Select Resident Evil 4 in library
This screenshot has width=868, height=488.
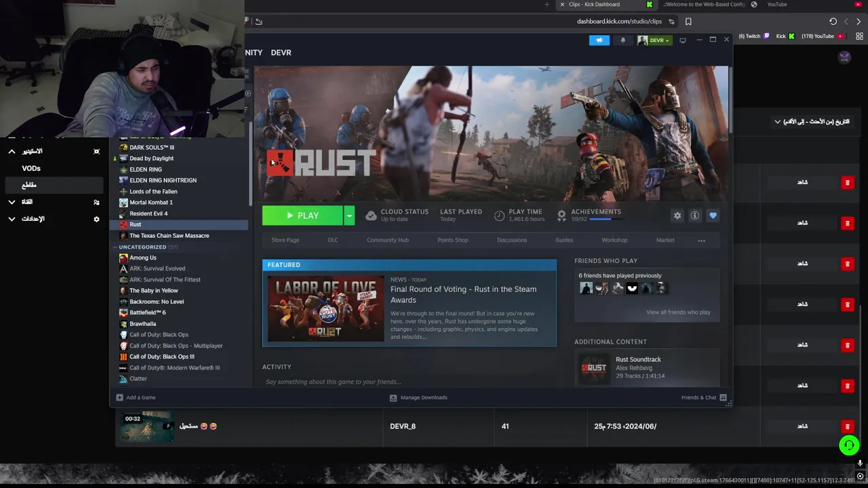pos(149,213)
